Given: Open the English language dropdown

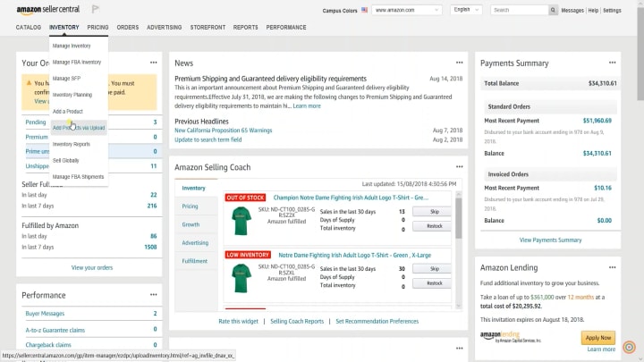Looking at the screenshot, I should pos(466,10).
